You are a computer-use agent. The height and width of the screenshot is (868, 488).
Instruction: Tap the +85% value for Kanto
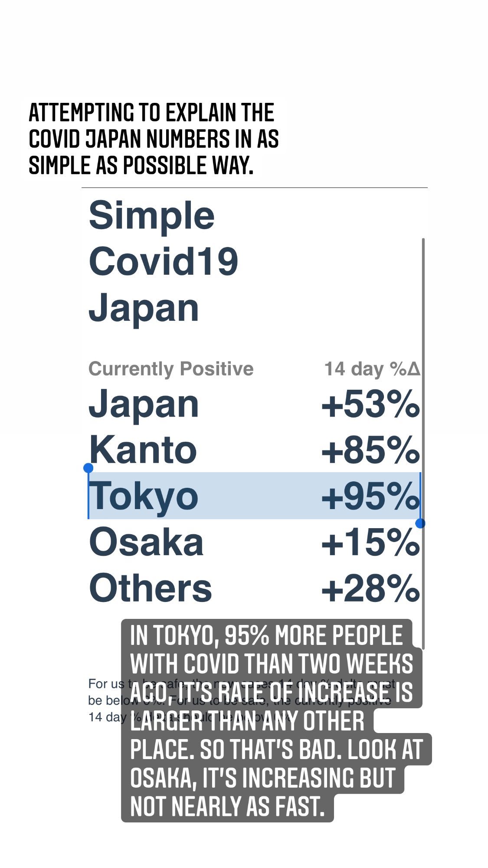370,450
